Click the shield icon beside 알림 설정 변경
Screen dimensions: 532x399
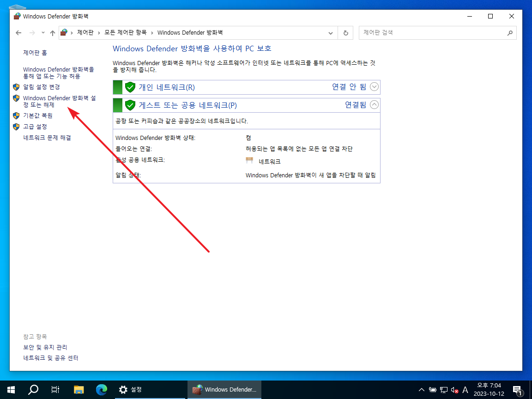16,87
